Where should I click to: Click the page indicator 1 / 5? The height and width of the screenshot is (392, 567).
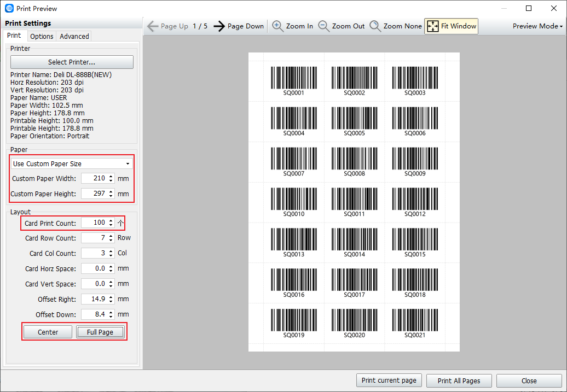[200, 26]
